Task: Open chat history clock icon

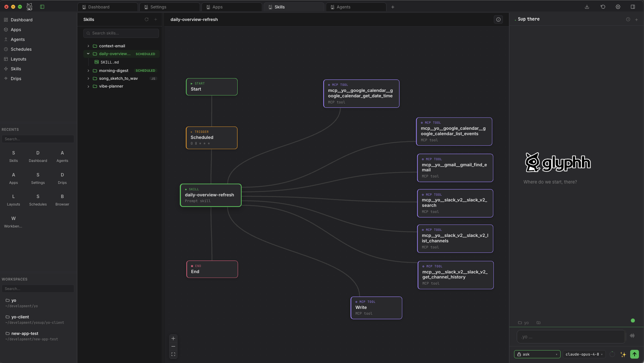Action: pos(628,20)
